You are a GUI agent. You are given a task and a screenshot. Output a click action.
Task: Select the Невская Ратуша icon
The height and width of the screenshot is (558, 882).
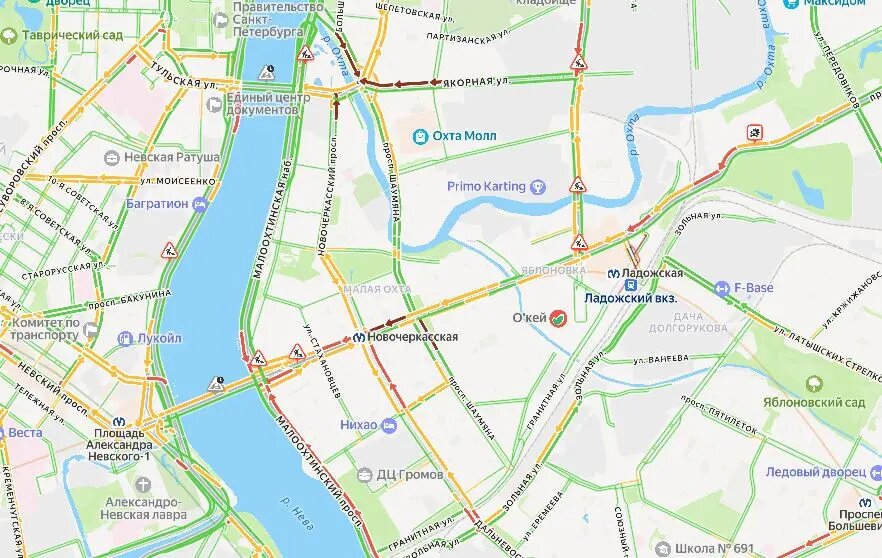(x=112, y=158)
